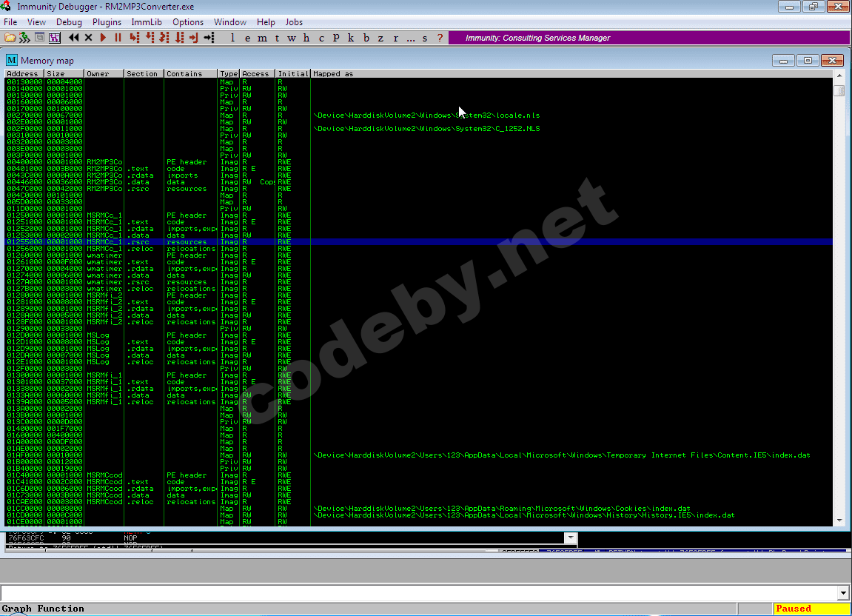Open the Plugins menu
Screen dimensions: 852x616
(x=107, y=22)
